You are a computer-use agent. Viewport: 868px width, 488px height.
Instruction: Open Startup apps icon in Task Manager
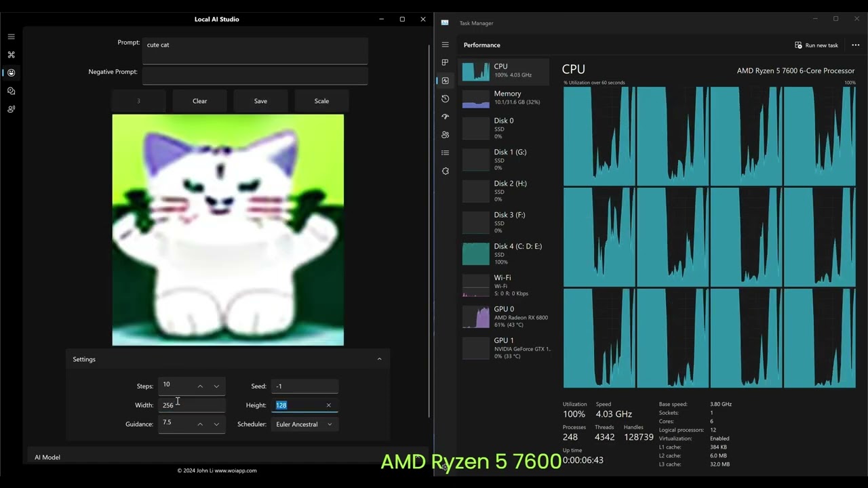pyautogui.click(x=445, y=117)
